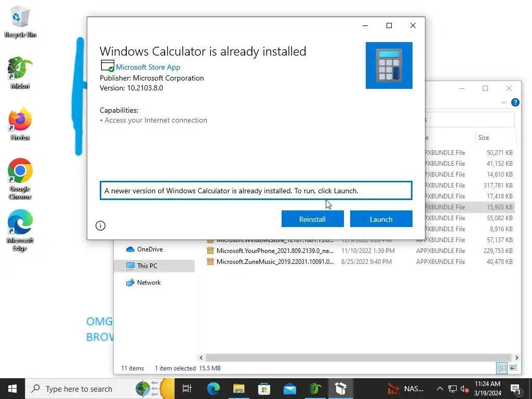This screenshot has height=399, width=532.
Task: Click the 11/10/2022 1:39 PM date cell
Action: click(x=368, y=251)
